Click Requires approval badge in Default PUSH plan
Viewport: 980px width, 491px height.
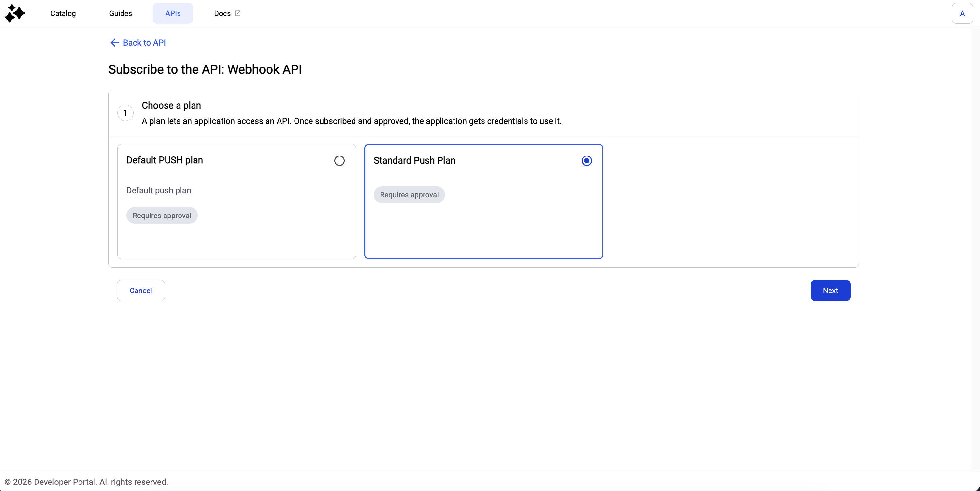[162, 216]
